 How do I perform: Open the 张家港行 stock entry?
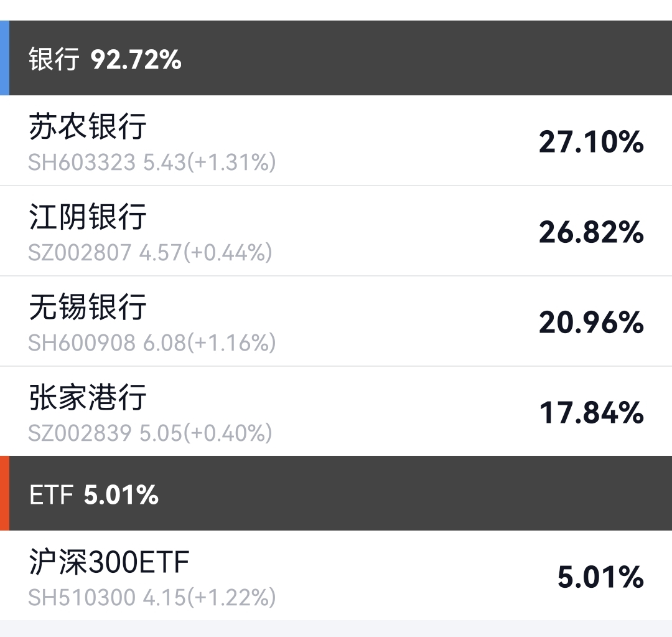(x=88, y=398)
